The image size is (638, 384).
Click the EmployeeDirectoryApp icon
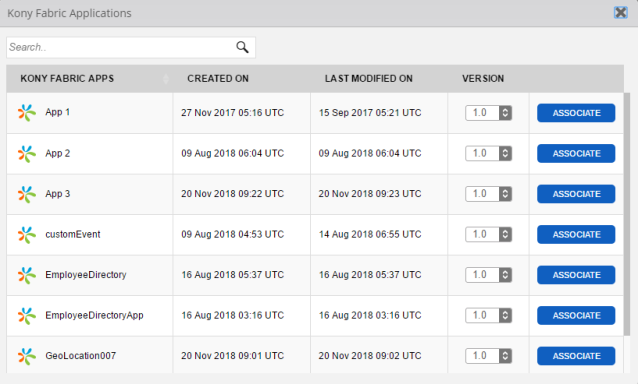(27, 316)
